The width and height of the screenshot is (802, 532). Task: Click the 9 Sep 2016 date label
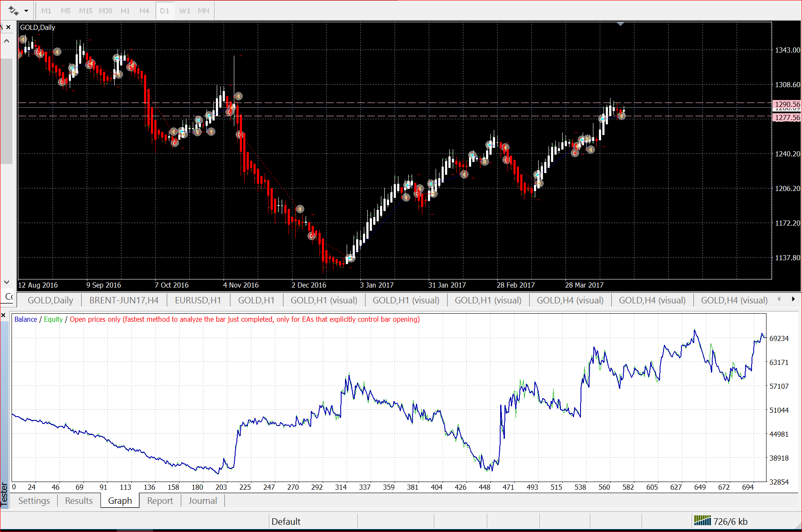pos(104,285)
